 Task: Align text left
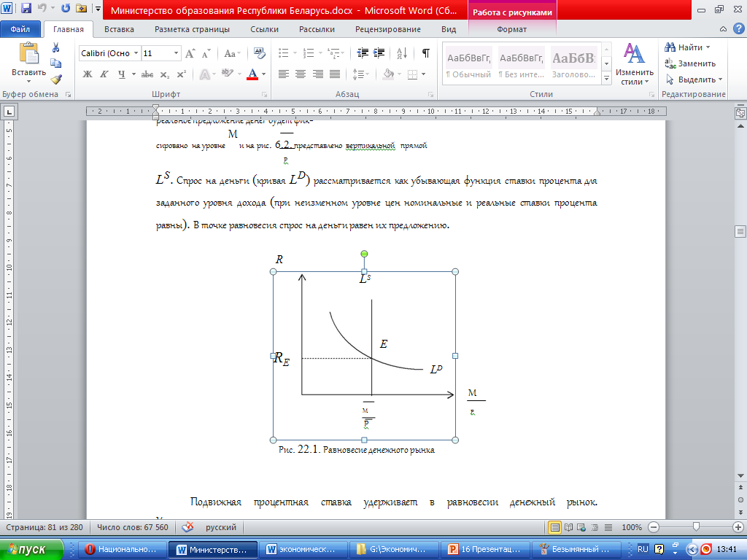point(284,74)
